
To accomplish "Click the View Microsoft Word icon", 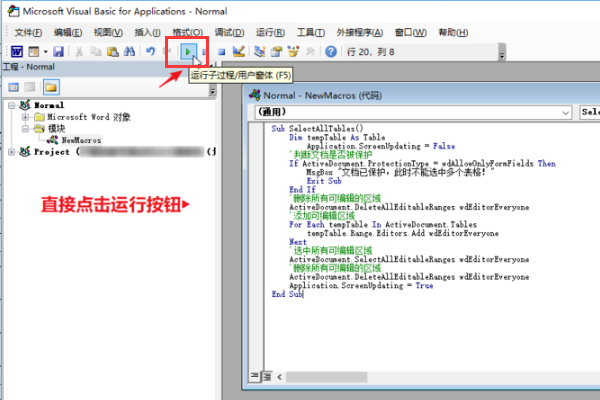I will 17,52.
